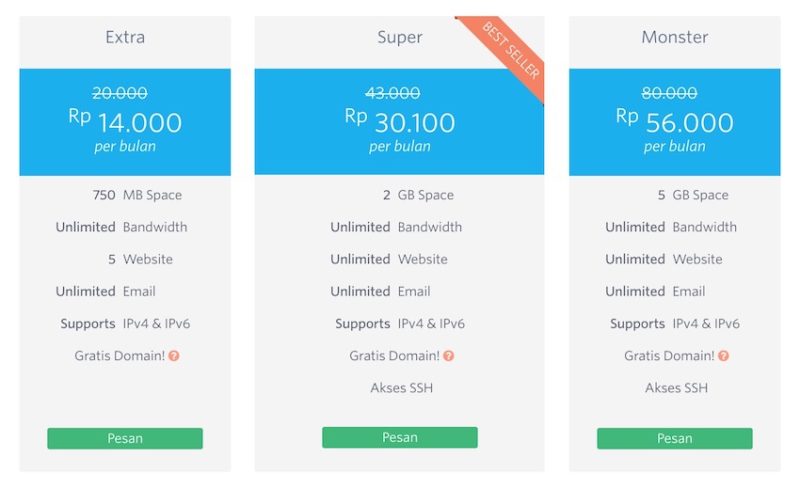Select the Super plan title
The width and height of the screenshot is (800, 489).
[400, 37]
